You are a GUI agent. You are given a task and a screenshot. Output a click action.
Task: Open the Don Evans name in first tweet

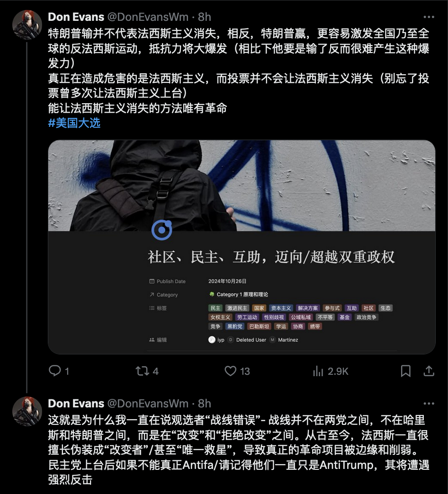point(76,17)
